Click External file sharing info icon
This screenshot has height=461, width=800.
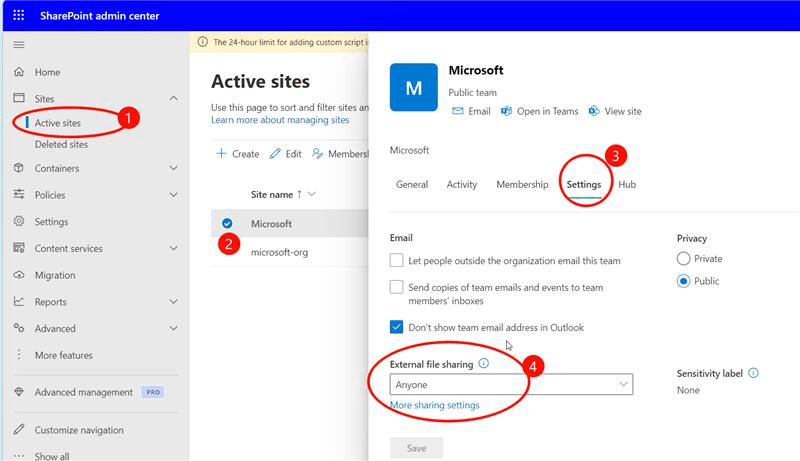point(484,364)
